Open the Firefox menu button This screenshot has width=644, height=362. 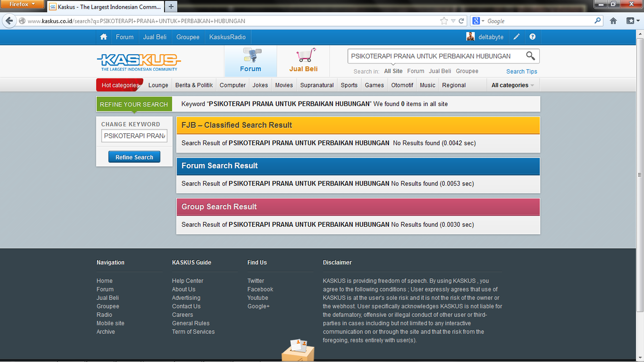(22, 5)
